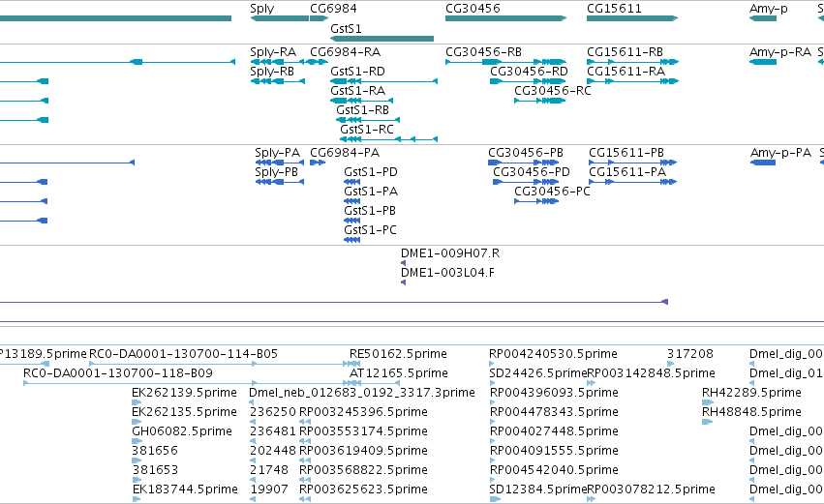This screenshot has width=824, height=504.
Task: Select EST RH48848.5prime
Action: pyautogui.click(x=752, y=413)
